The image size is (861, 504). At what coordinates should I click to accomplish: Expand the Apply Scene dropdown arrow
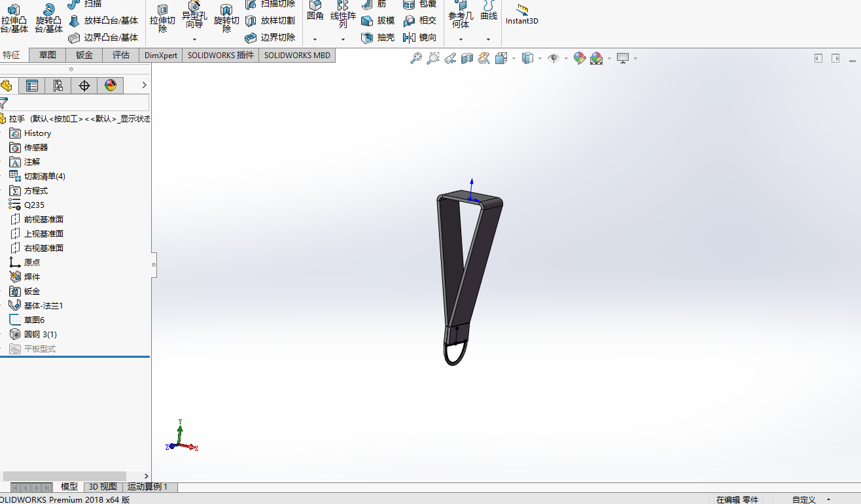pos(608,58)
